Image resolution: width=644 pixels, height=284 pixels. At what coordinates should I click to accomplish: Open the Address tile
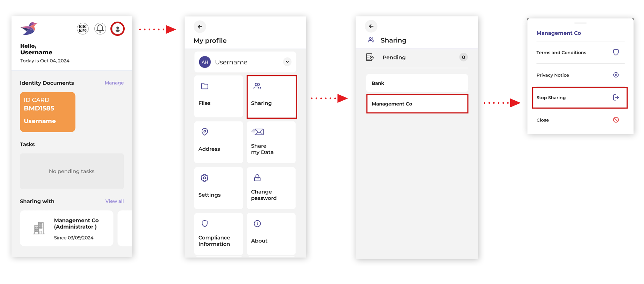pos(218,142)
